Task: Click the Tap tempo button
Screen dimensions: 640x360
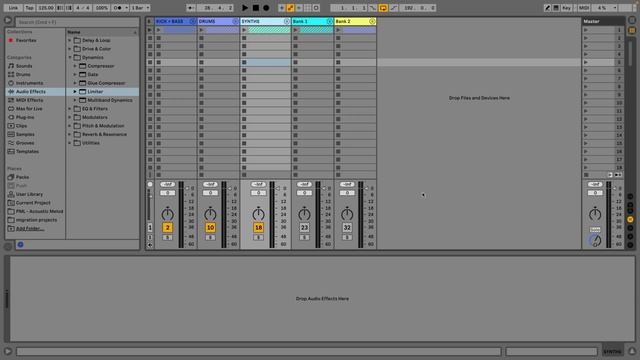Action: point(29,8)
